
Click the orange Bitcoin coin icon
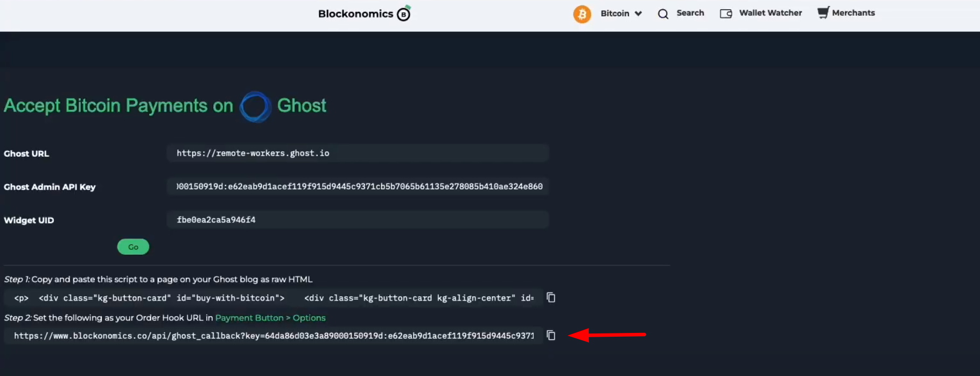click(582, 14)
